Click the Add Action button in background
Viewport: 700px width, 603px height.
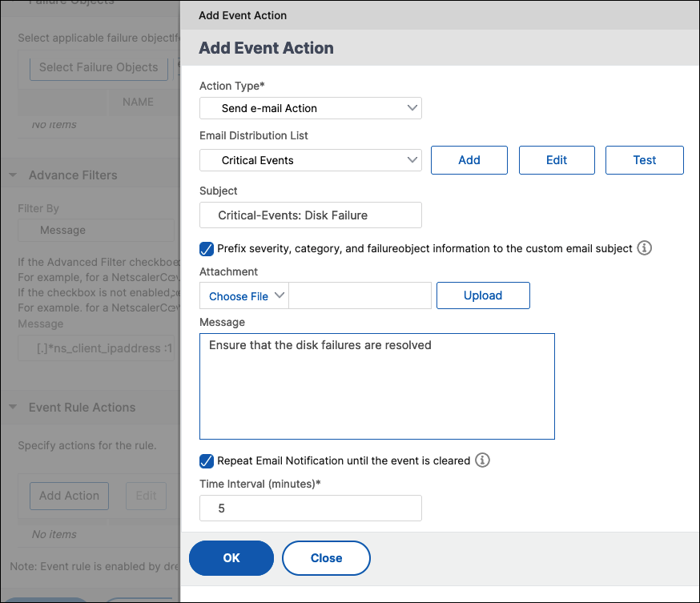[x=69, y=496]
